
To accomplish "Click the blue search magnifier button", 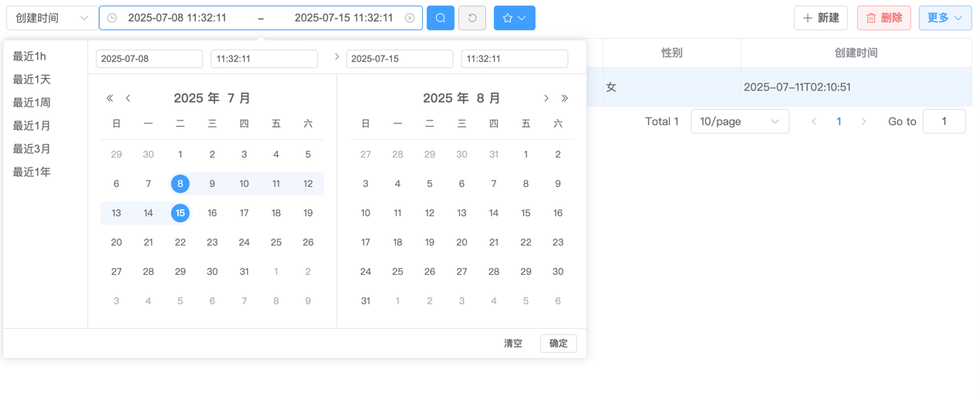I will pos(440,18).
